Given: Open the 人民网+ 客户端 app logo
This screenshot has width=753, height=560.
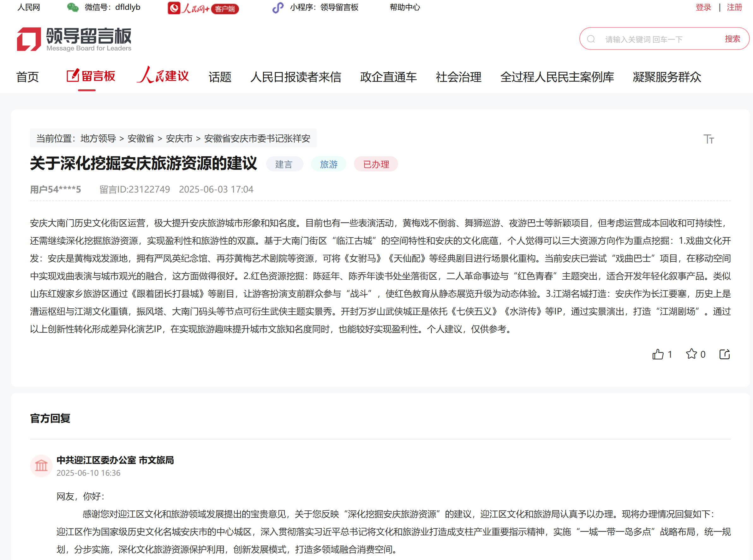Looking at the screenshot, I should tap(203, 8).
